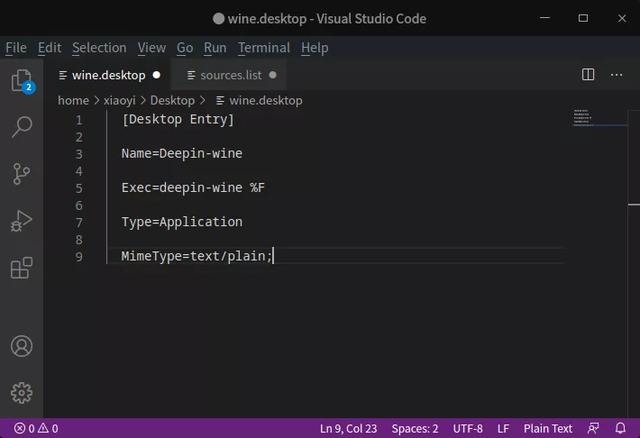Click line number 5 in gutter
This screenshot has height=438, width=640.
(x=79, y=188)
